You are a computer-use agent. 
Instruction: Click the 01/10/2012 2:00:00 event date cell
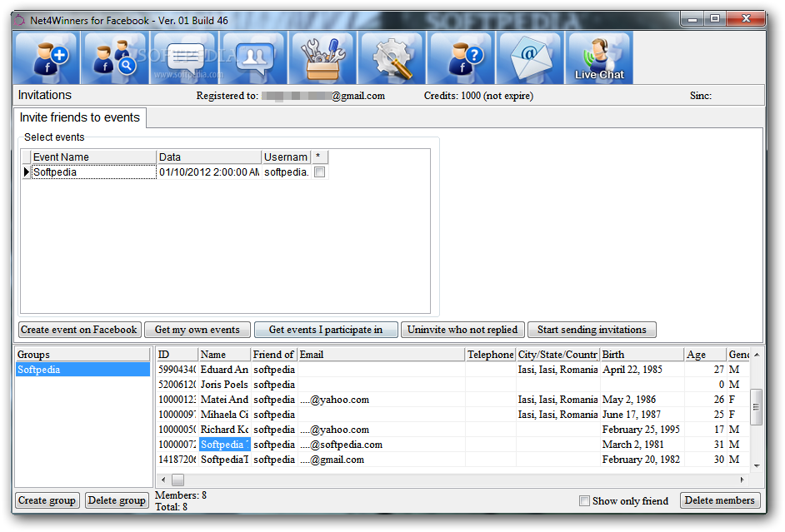point(209,172)
